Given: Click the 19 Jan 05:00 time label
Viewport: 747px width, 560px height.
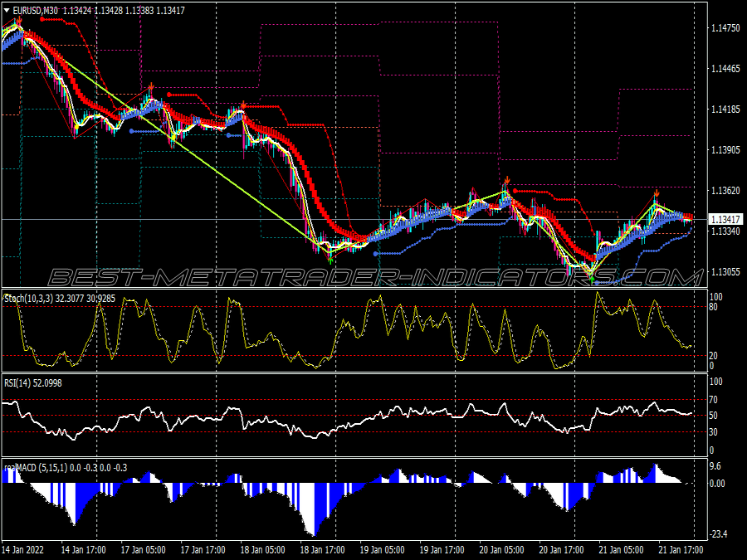Looking at the screenshot, I should click(x=382, y=550).
